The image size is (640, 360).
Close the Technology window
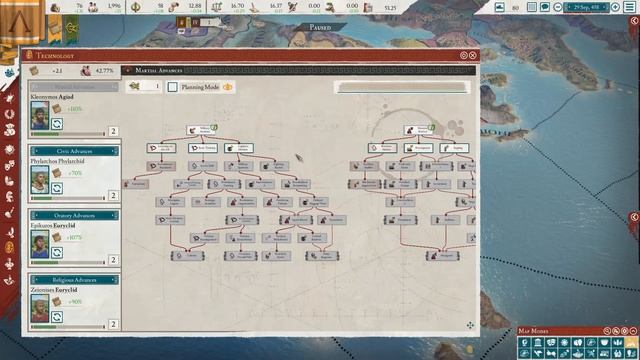[473, 55]
